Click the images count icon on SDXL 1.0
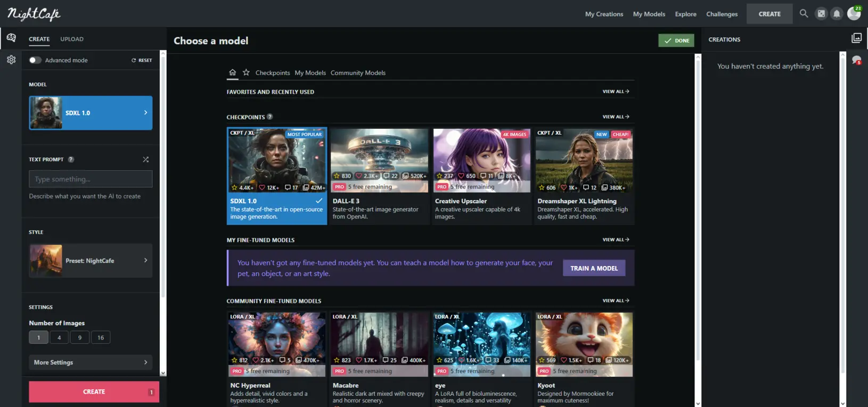 pyautogui.click(x=306, y=188)
